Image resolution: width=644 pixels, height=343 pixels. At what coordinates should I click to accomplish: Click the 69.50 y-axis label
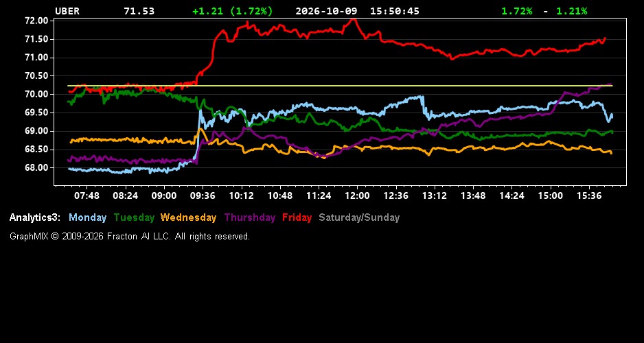(37, 113)
